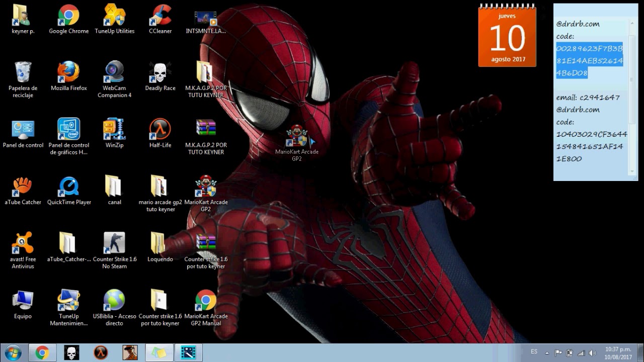644x362 pixels.
Task: Select the Loquendo folder icon
Action: [x=160, y=248]
